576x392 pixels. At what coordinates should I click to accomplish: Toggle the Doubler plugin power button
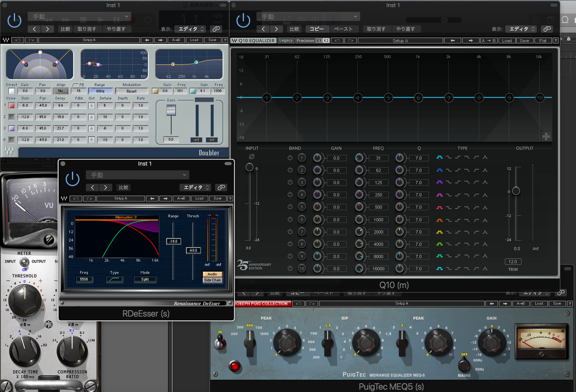(15, 20)
